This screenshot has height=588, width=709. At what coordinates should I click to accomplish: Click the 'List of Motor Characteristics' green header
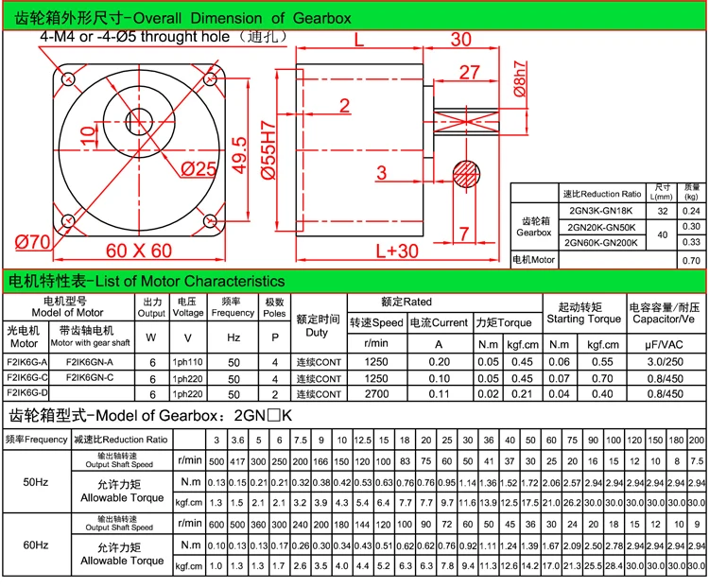tap(354, 281)
